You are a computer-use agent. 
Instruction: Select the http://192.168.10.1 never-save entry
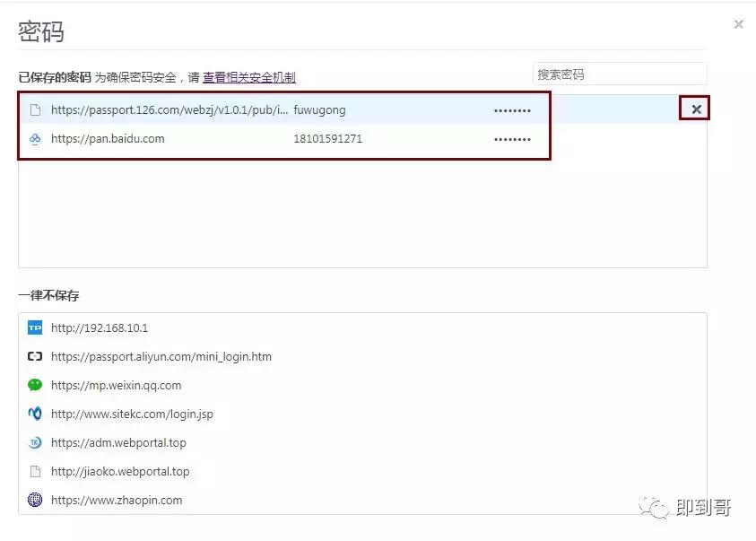pyautogui.click(x=100, y=327)
